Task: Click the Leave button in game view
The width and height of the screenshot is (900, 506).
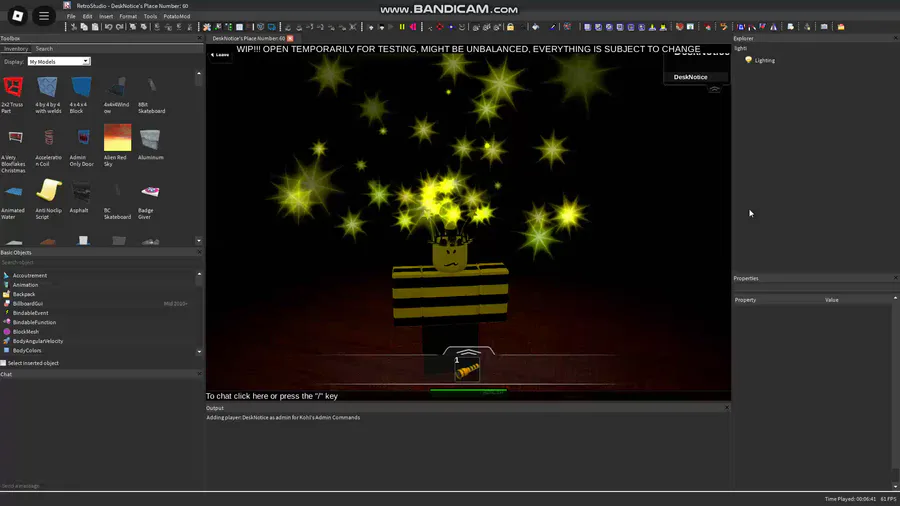Action: point(220,55)
